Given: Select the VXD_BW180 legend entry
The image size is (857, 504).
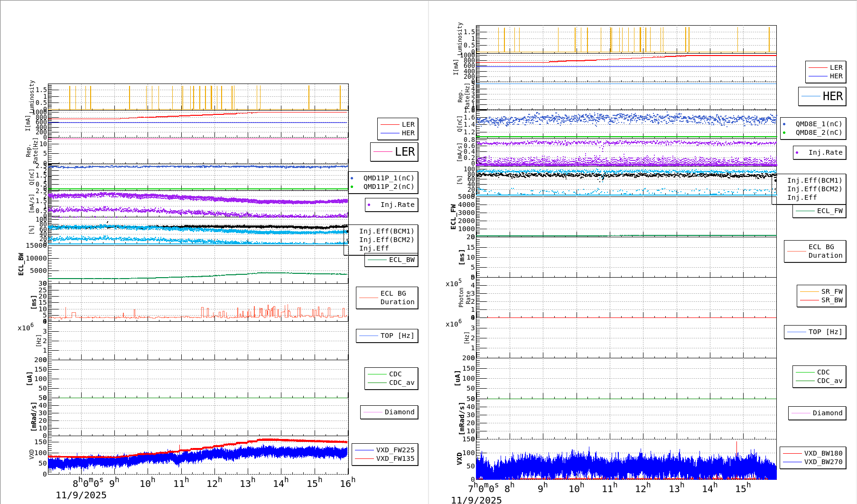Looking at the screenshot, I should tap(822, 453).
